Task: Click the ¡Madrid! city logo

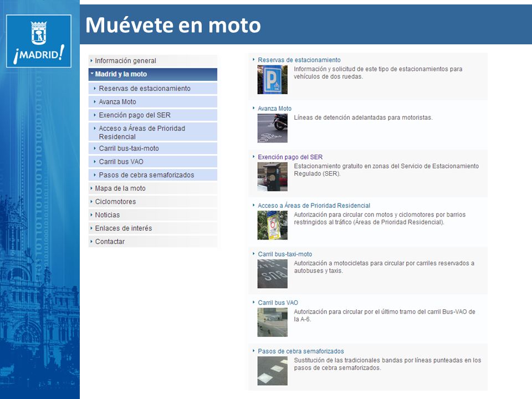Action: (x=39, y=41)
